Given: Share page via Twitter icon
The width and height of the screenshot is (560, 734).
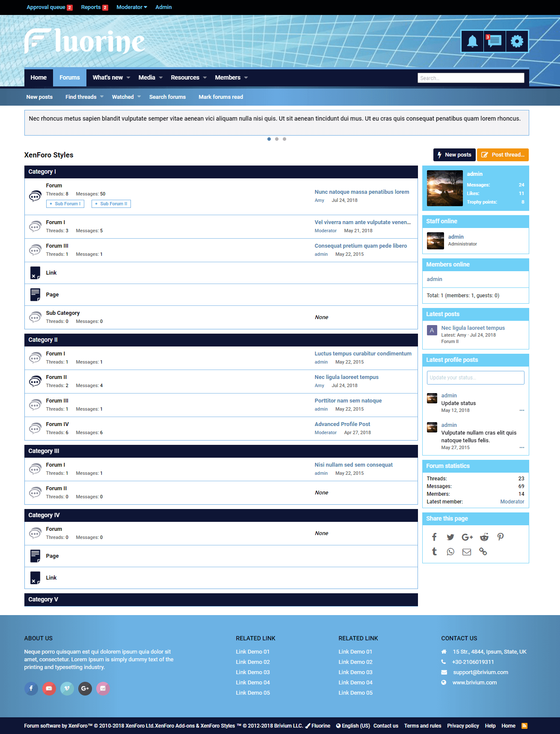Looking at the screenshot, I should click(450, 537).
